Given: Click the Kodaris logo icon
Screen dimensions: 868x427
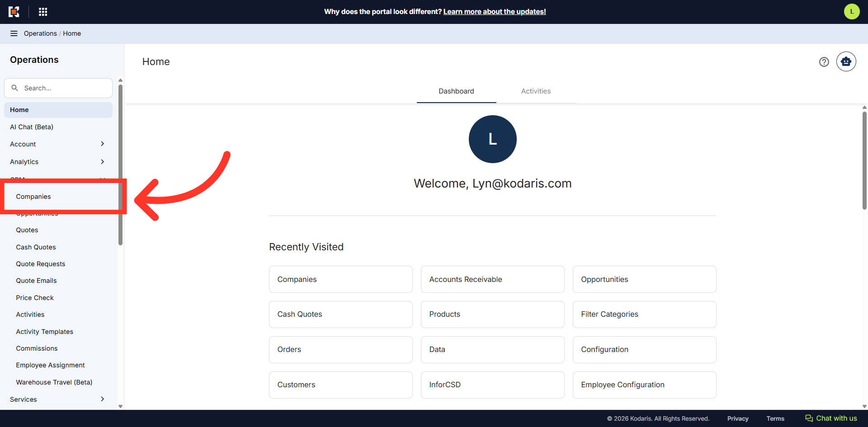Looking at the screenshot, I should 14,12.
